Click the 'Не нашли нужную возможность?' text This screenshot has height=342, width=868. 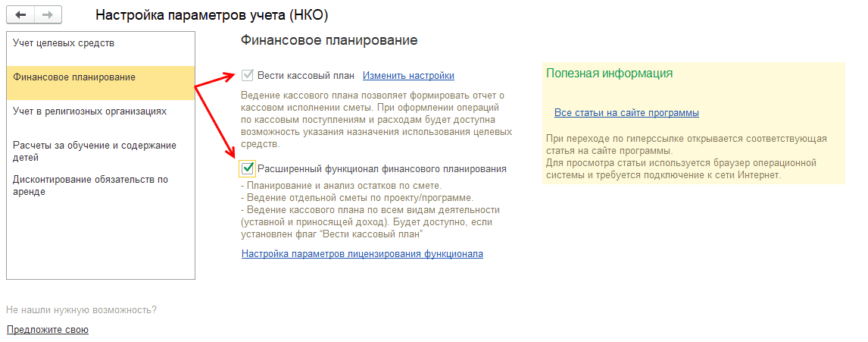pos(81,310)
